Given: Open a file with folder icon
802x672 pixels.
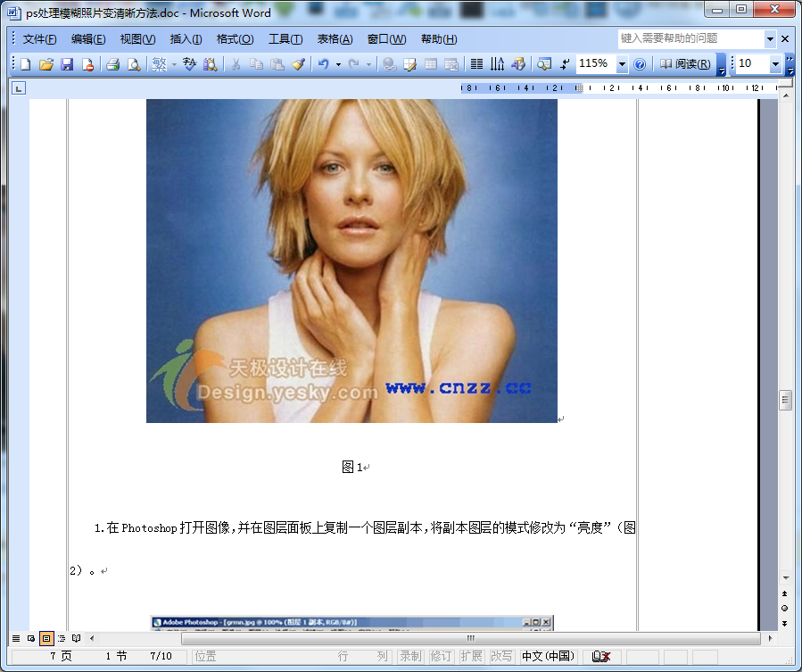Looking at the screenshot, I should 46,64.
